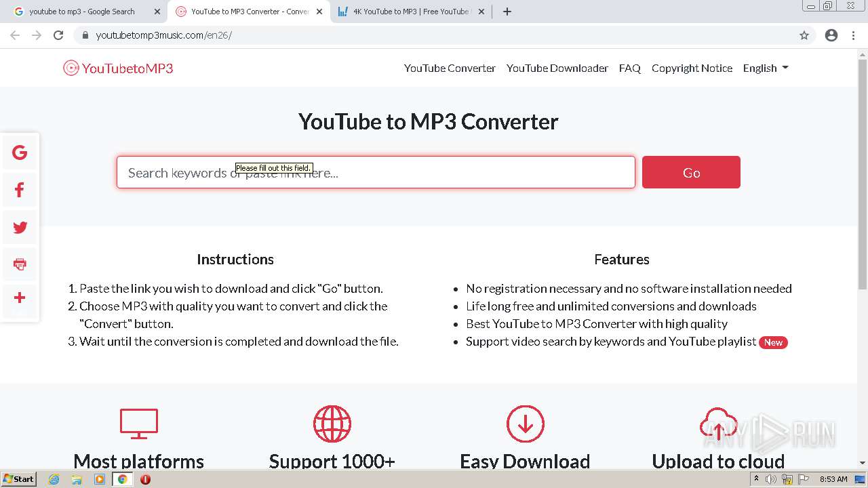
Task: Click the download arrow icon above Easy Download
Action: click(526, 424)
